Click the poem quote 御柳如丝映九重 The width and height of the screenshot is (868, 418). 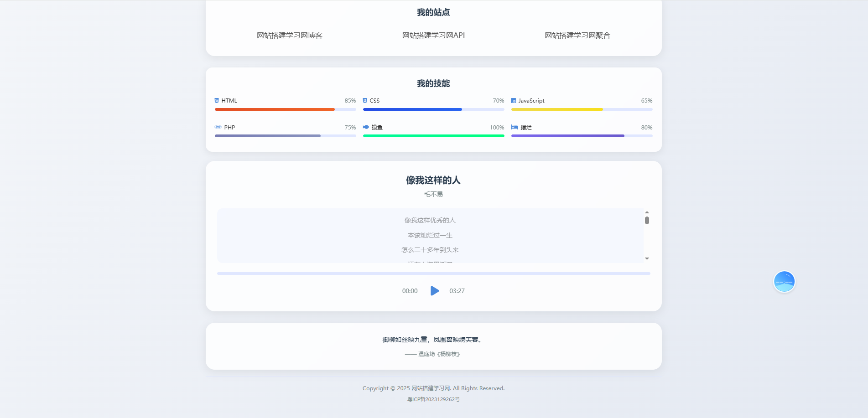pyautogui.click(x=432, y=340)
